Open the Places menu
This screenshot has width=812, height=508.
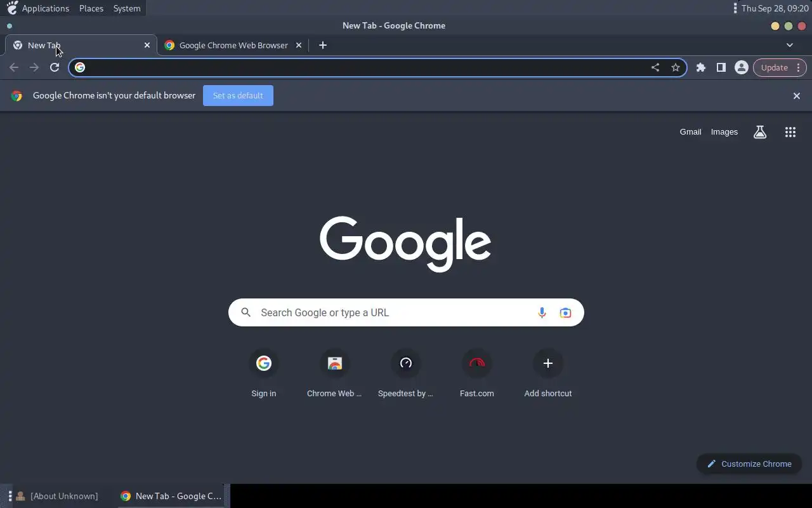[x=91, y=8]
